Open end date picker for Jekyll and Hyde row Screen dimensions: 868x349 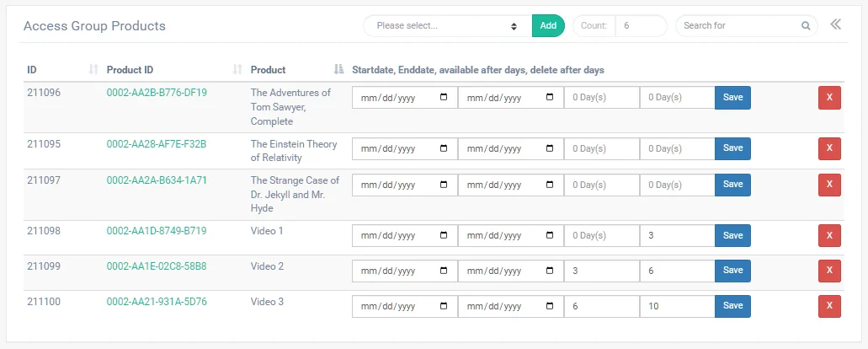(x=550, y=185)
